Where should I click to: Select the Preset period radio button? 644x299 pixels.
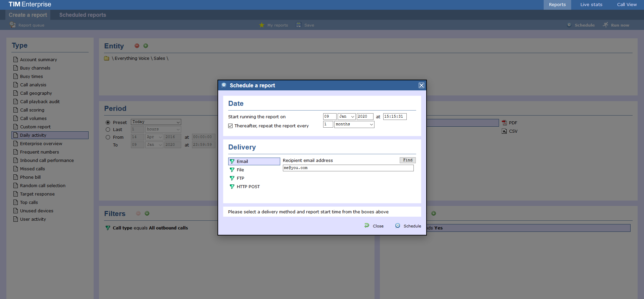[x=108, y=122]
